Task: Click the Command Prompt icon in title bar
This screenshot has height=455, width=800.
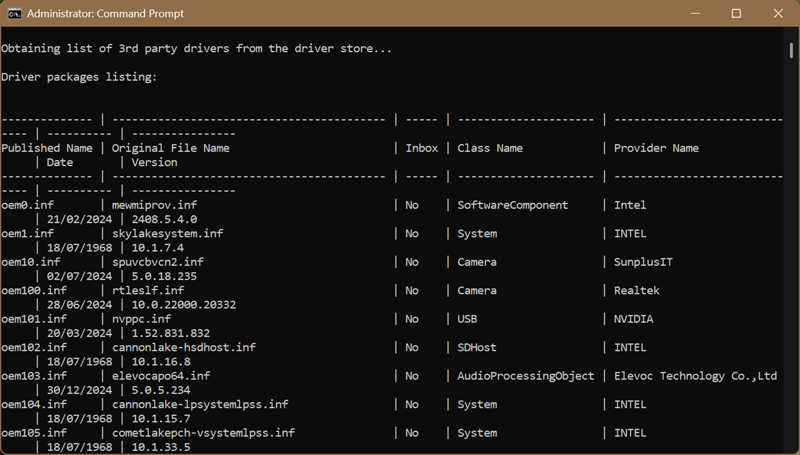Action: point(14,14)
